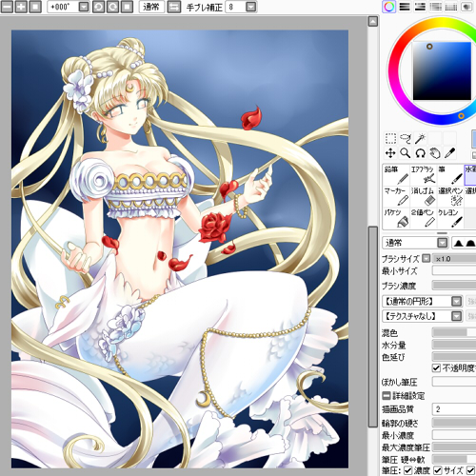Toggle the 濃度 pressure checkbox
This screenshot has width=476, height=476.
(x=408, y=470)
